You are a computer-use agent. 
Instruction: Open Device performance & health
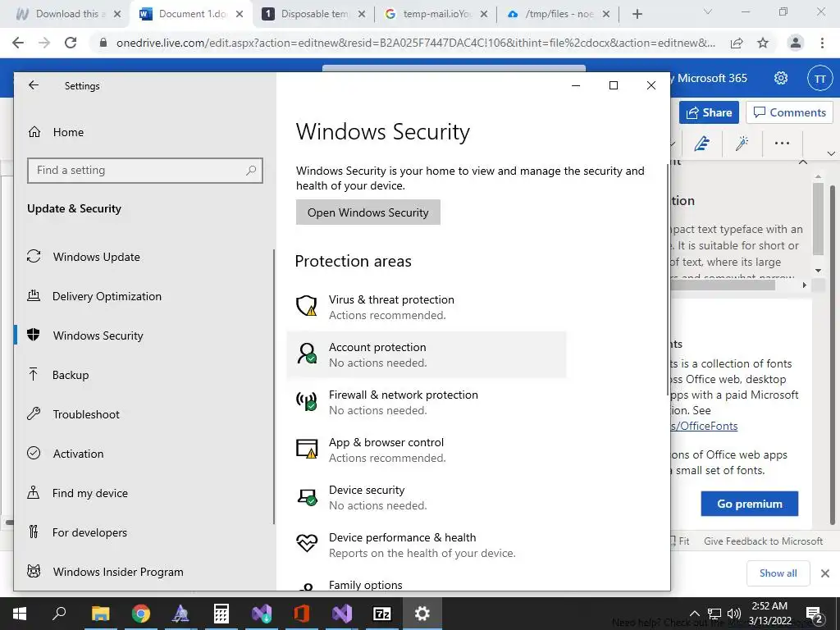coord(426,546)
